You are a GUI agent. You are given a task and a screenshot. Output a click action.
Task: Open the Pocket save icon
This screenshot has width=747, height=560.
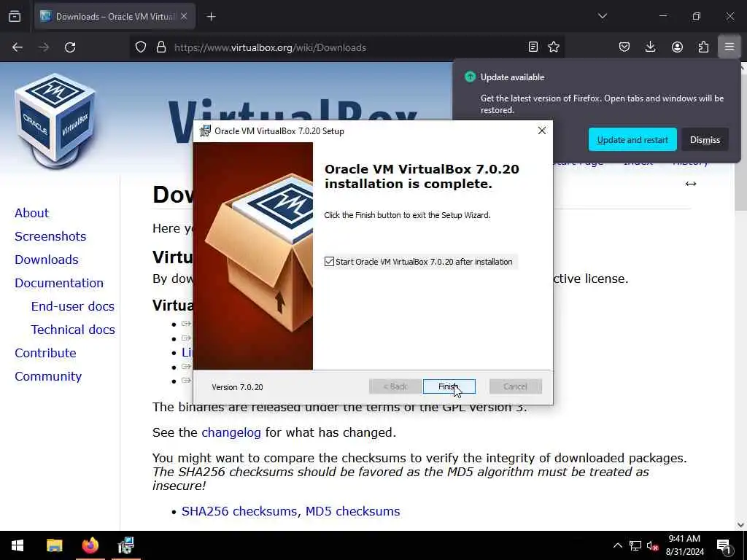(624, 47)
